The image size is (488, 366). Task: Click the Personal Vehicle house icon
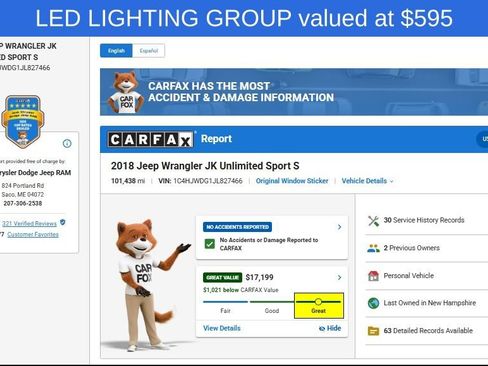[373, 276]
